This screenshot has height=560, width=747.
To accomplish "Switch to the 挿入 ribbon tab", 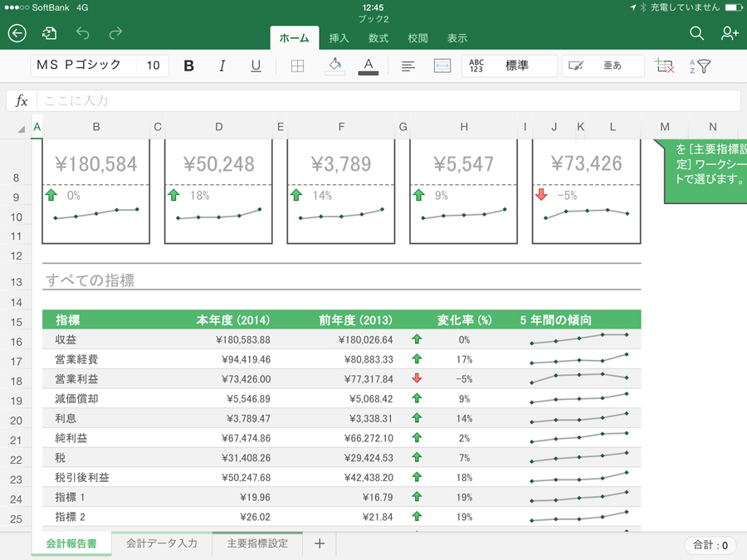I will [x=339, y=38].
